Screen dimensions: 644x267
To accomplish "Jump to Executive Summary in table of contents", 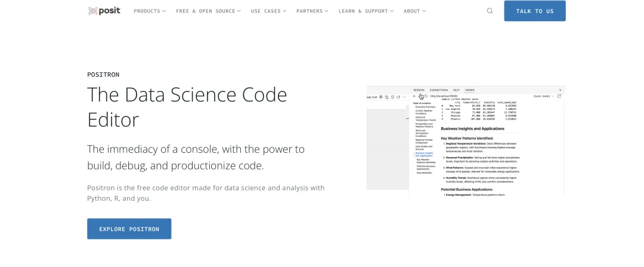I will pyautogui.click(x=426, y=107).
